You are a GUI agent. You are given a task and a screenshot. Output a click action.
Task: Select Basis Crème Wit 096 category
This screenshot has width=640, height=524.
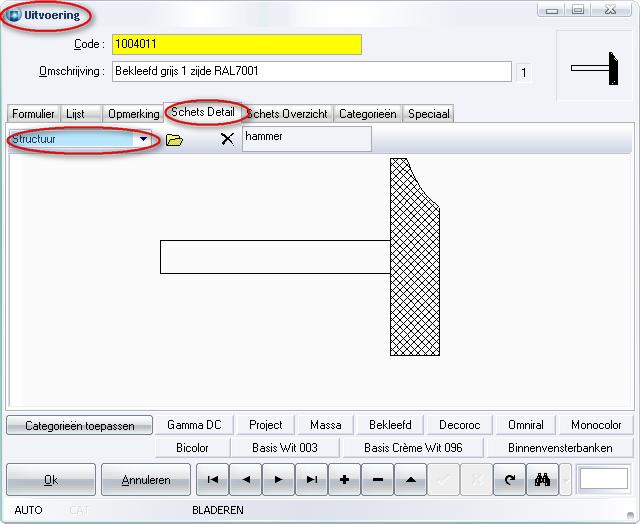coord(413,448)
